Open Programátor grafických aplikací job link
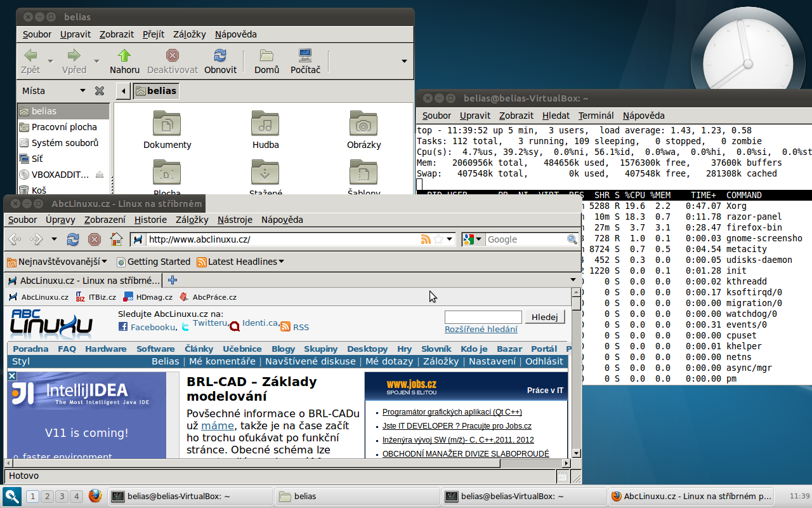The height and width of the screenshot is (508, 812). click(452, 412)
